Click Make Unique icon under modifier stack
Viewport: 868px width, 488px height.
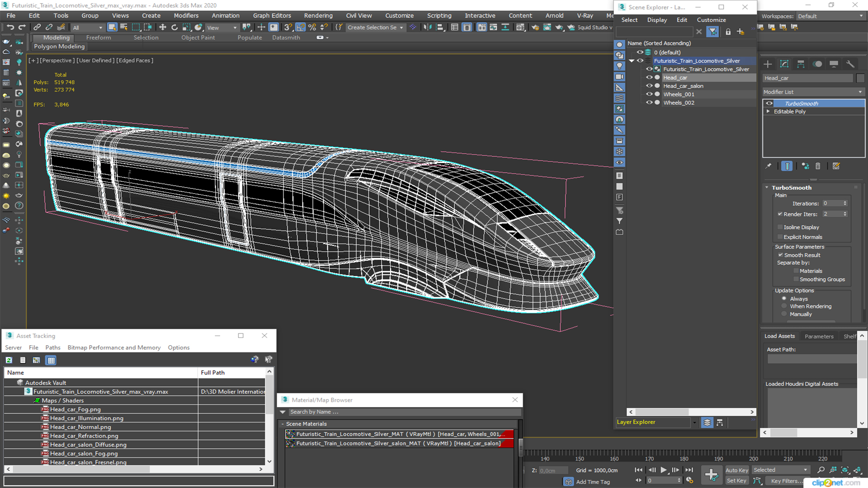(805, 166)
